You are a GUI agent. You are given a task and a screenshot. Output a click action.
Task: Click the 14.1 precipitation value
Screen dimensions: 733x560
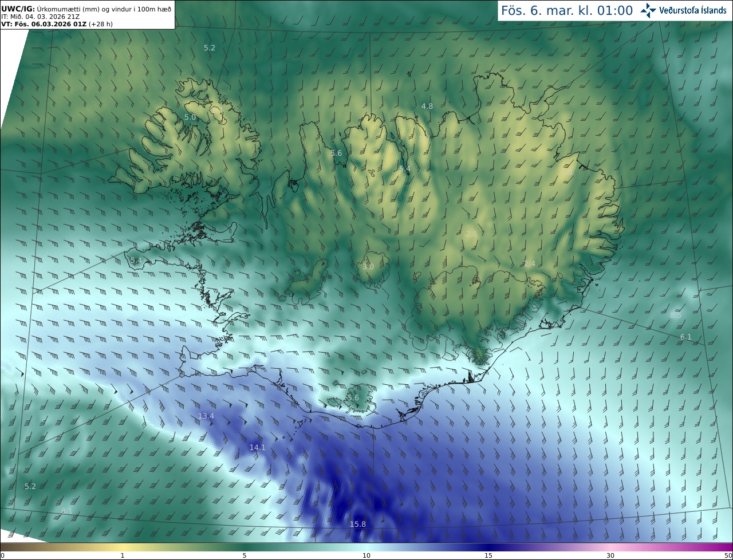[x=258, y=447]
